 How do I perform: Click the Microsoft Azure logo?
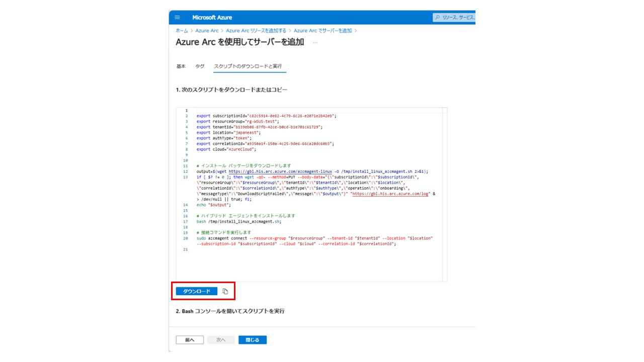211,17
